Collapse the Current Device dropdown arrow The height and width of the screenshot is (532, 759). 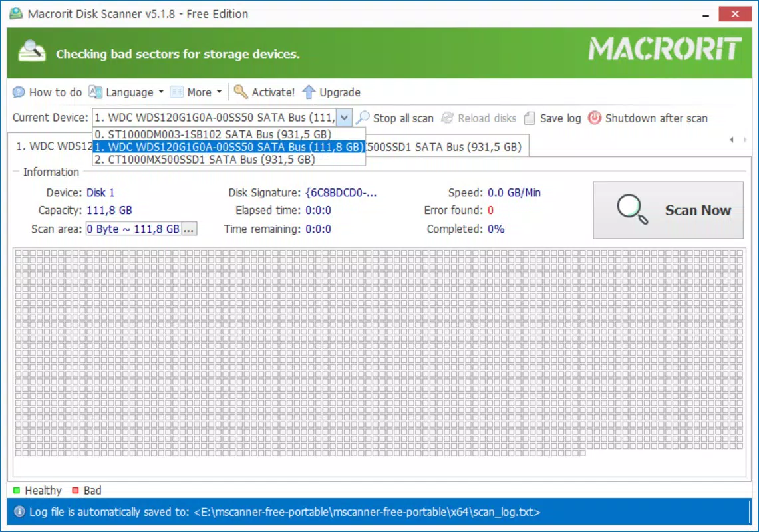(x=344, y=118)
